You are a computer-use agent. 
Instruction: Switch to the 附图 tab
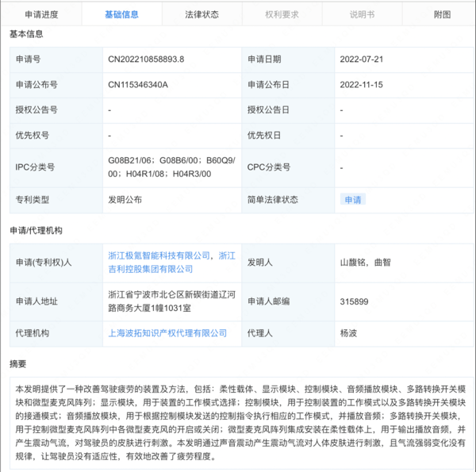[442, 14]
